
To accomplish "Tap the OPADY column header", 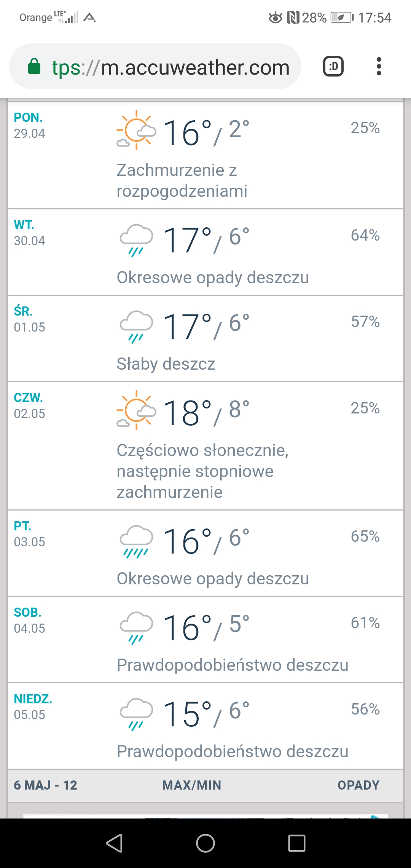I will pyautogui.click(x=358, y=785).
